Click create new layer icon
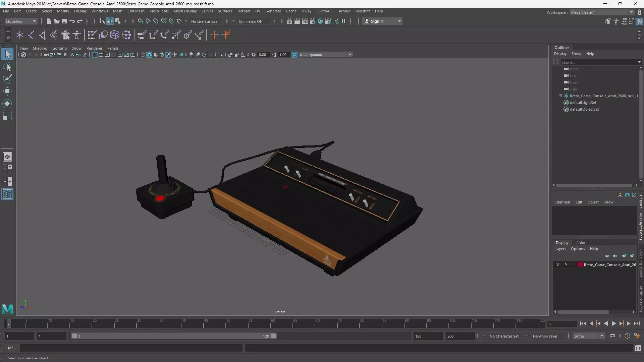 pyautogui.click(x=624, y=256)
